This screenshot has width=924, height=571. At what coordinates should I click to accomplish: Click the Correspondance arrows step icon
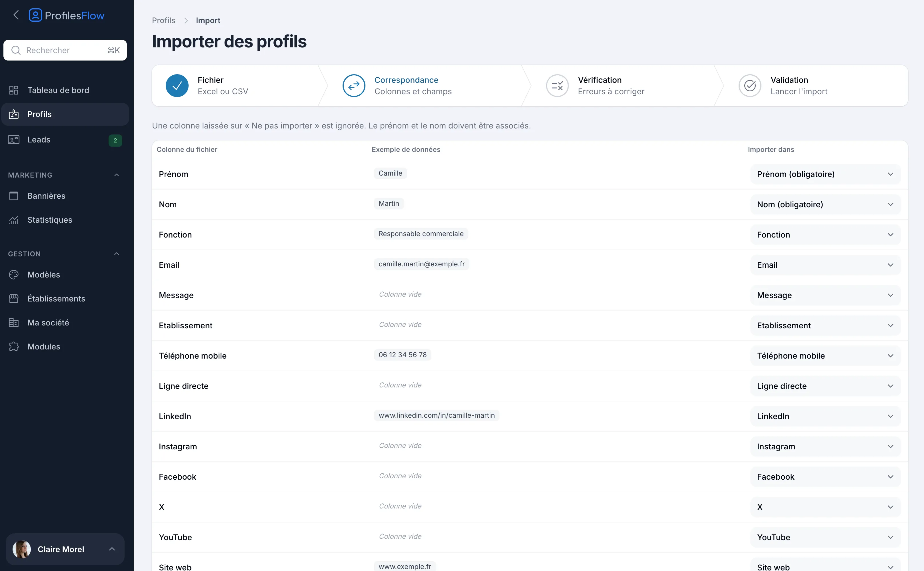tap(354, 86)
